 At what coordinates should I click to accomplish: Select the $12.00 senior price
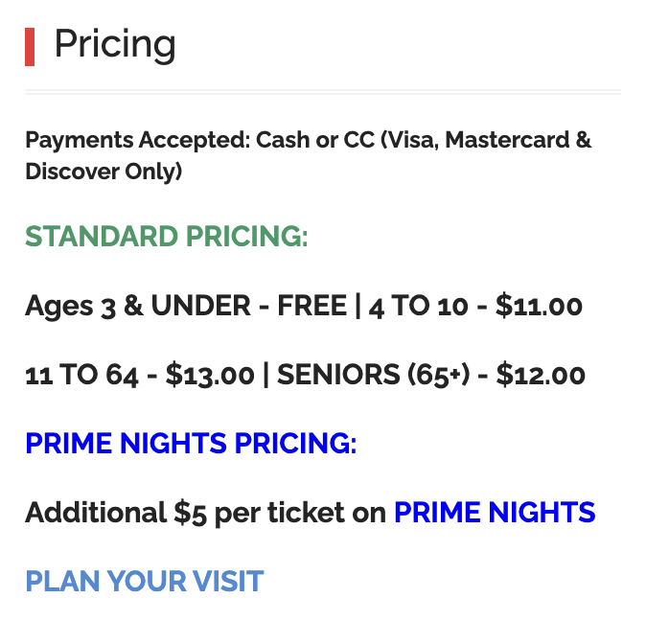[541, 374]
